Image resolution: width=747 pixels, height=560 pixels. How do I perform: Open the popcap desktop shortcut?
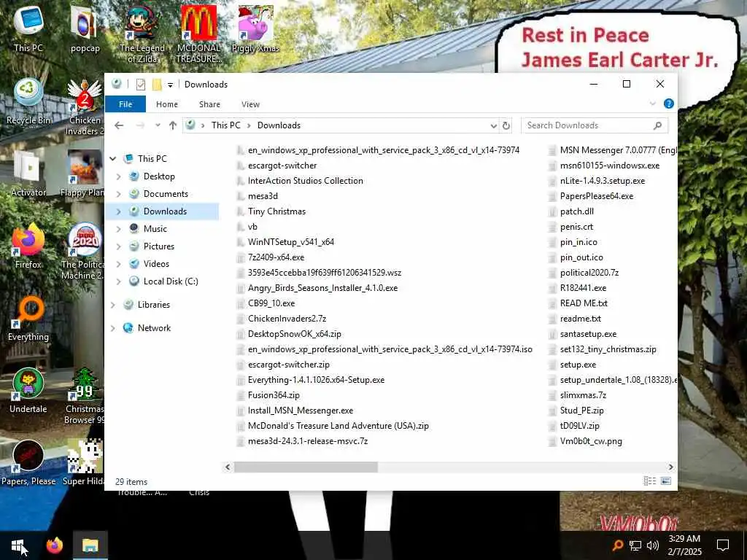[85, 28]
